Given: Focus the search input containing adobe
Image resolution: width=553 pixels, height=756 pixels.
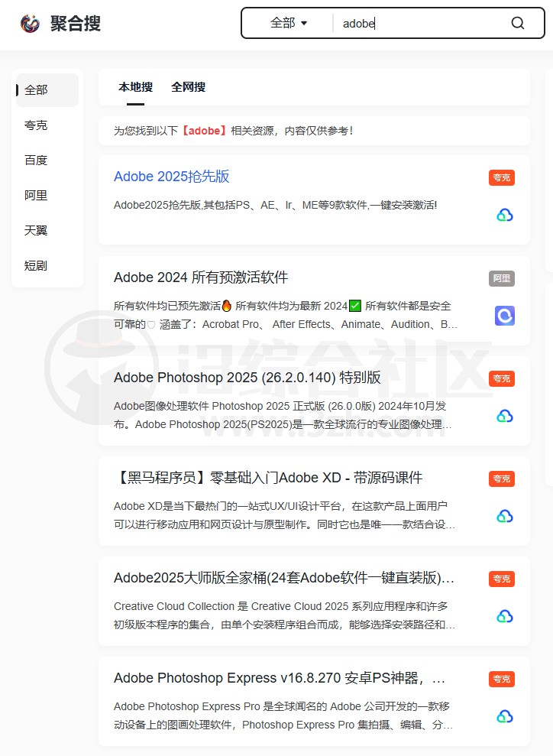Looking at the screenshot, I should coord(419,23).
